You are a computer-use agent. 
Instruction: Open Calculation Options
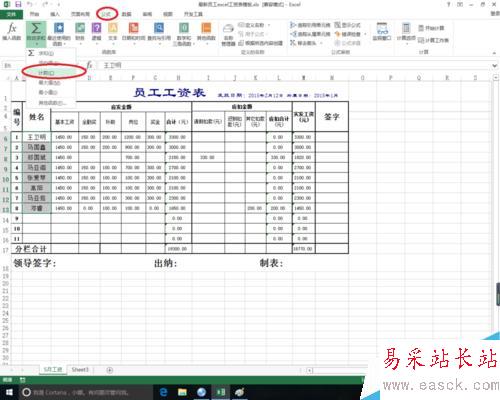pos(406,32)
